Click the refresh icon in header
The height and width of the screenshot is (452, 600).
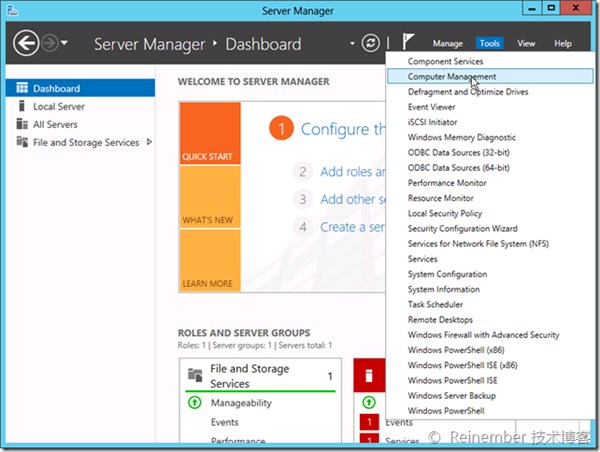pos(371,43)
